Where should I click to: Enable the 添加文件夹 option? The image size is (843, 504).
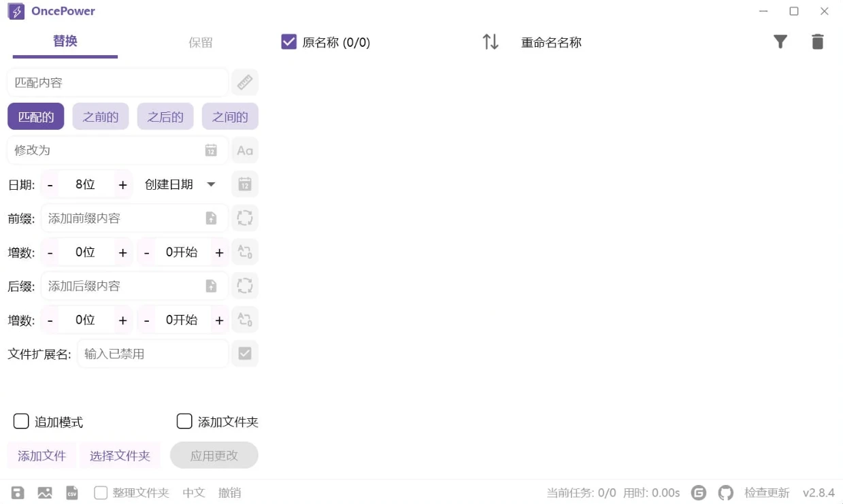(x=184, y=421)
